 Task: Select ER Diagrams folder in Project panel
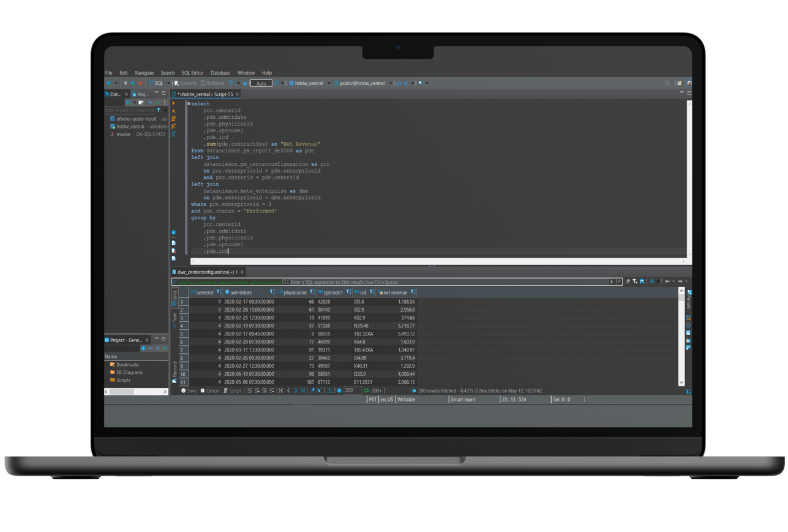pyautogui.click(x=126, y=372)
